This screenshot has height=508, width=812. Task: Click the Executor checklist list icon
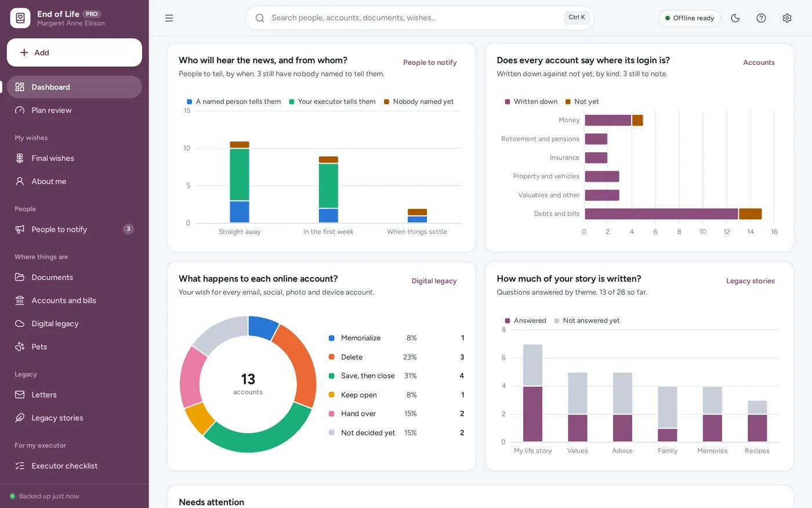click(20, 466)
